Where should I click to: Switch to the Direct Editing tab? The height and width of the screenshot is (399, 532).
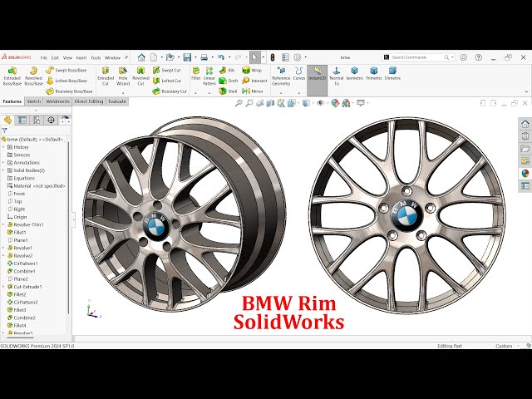pyautogui.click(x=89, y=101)
